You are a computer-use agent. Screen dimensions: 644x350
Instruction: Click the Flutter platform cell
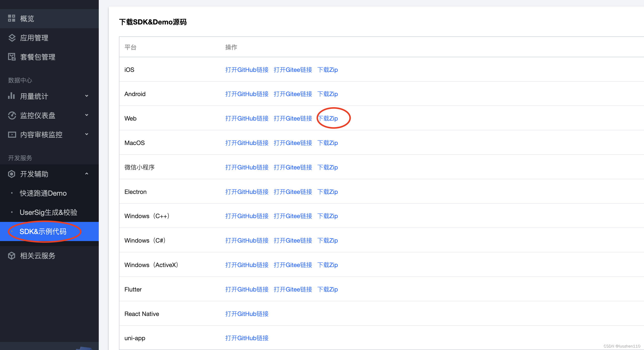click(133, 289)
